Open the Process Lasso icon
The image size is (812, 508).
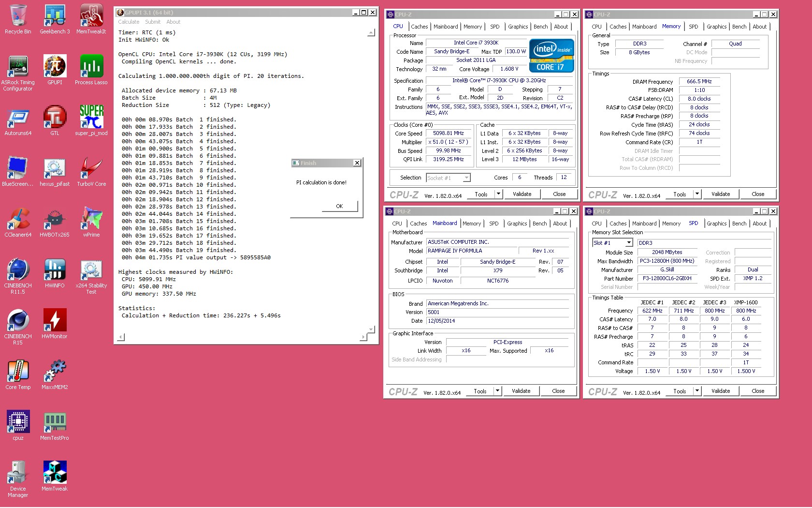point(91,70)
